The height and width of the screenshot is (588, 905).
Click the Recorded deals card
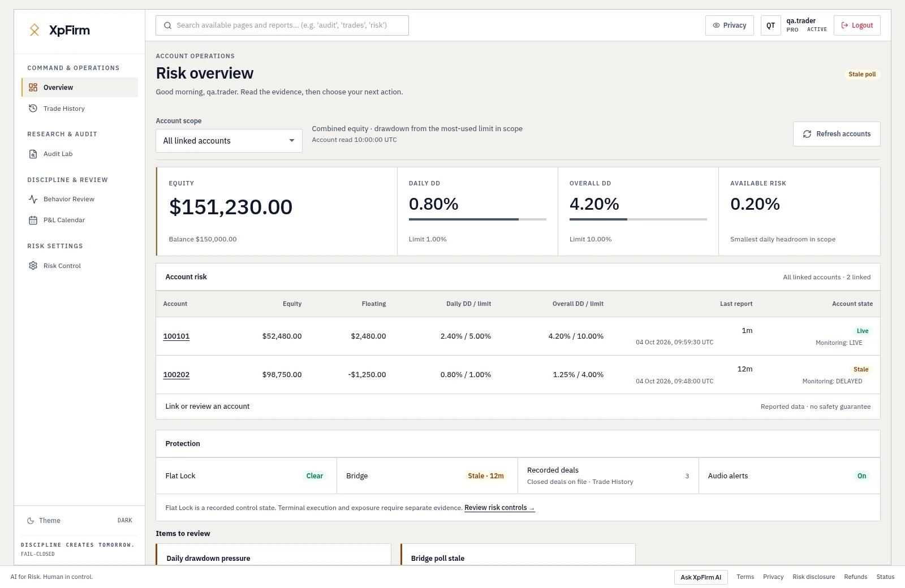point(608,475)
